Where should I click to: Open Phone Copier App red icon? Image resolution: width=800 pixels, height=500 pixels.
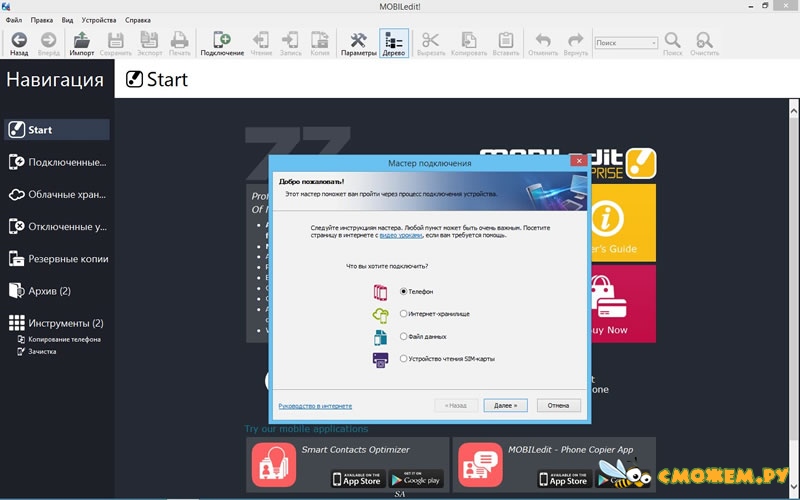coord(480,465)
